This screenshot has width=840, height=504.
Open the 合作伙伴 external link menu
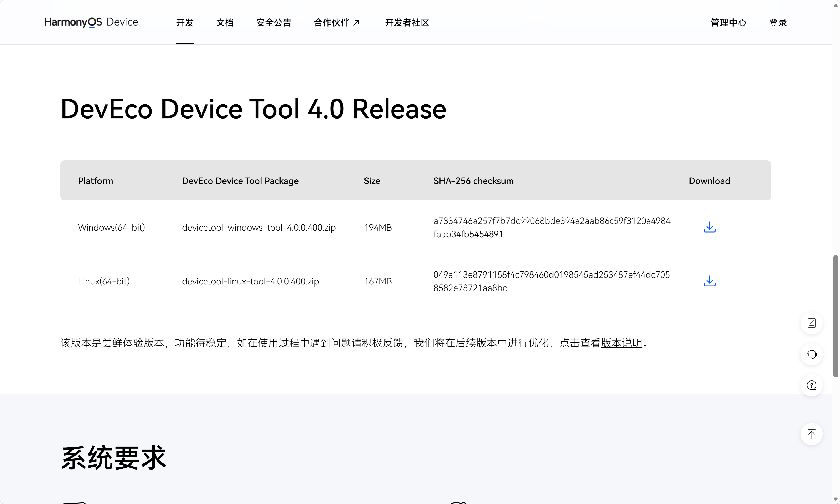[x=337, y=22]
